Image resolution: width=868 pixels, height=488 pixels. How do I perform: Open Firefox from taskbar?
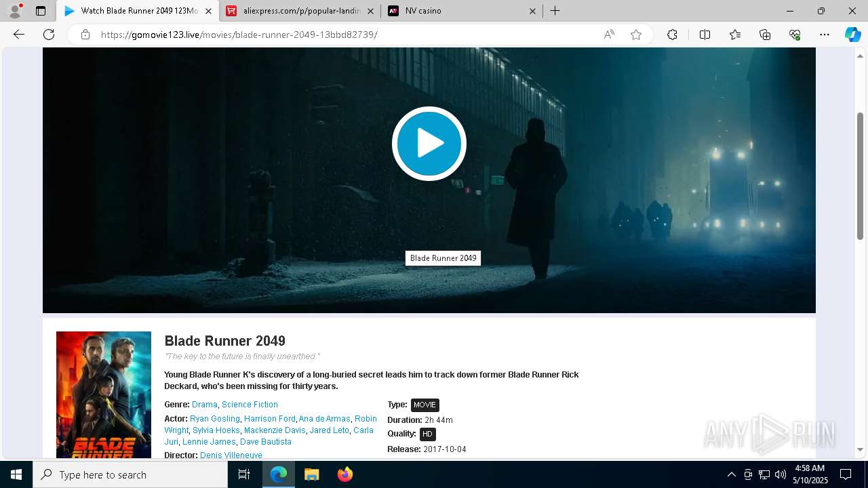click(x=345, y=474)
